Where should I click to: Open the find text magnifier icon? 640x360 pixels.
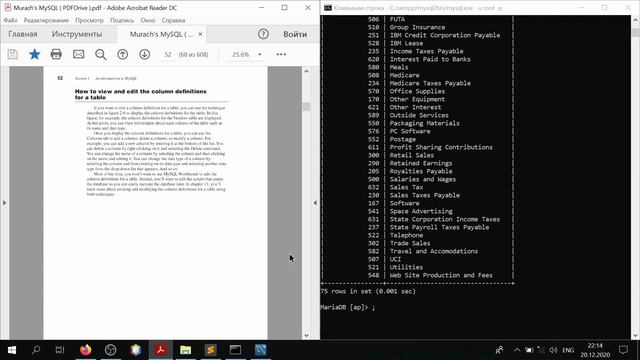[100, 54]
